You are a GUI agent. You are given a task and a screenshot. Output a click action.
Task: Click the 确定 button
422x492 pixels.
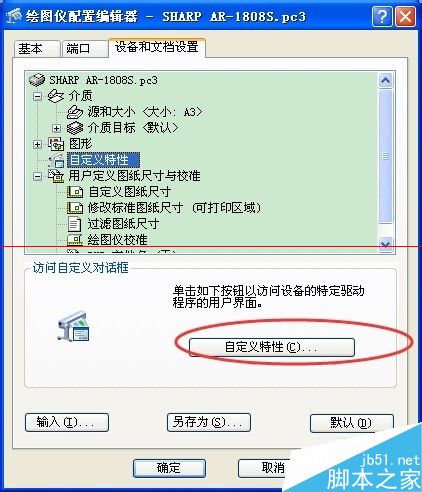point(169,468)
